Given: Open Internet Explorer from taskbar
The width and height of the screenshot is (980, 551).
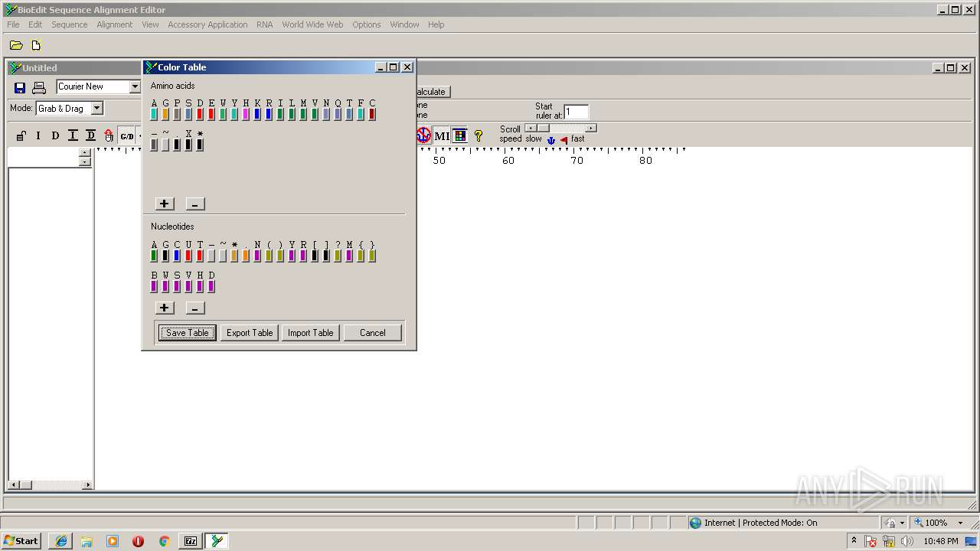Looking at the screenshot, I should point(61,541).
